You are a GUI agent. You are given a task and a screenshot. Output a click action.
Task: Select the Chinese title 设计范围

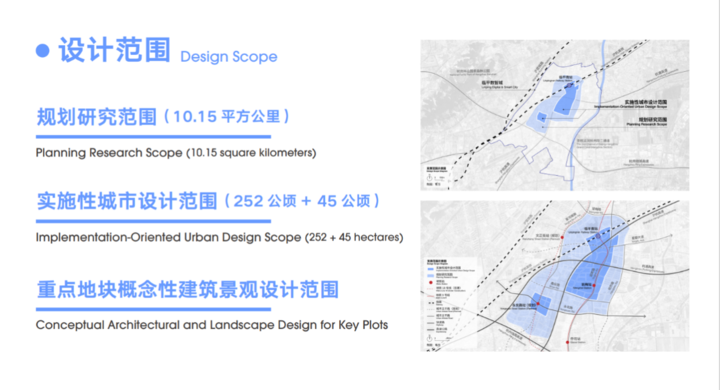[115, 50]
